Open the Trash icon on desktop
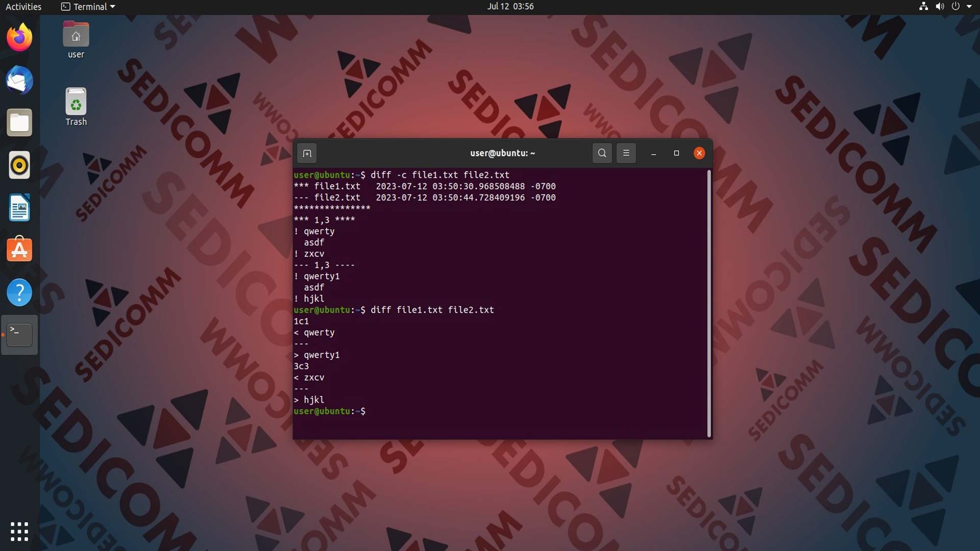The image size is (980, 551). pos(76,107)
